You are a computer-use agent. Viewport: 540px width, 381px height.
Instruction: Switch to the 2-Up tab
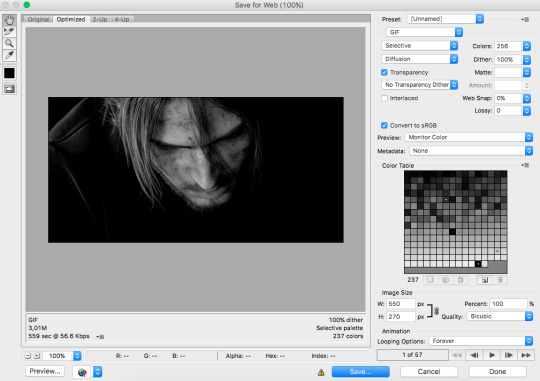point(100,19)
